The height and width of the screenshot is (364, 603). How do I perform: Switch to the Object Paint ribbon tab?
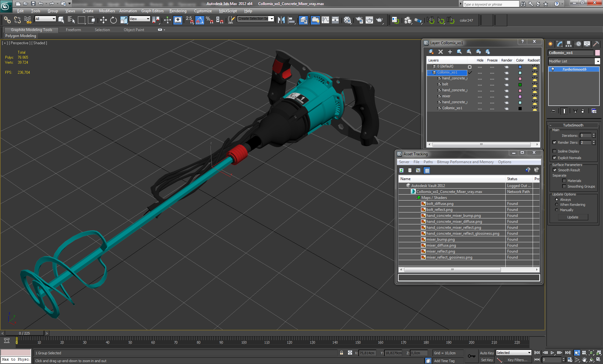point(134,30)
